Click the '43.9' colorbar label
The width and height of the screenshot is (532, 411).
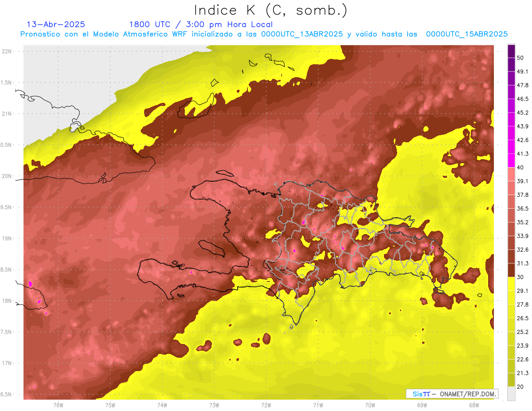coord(523,126)
